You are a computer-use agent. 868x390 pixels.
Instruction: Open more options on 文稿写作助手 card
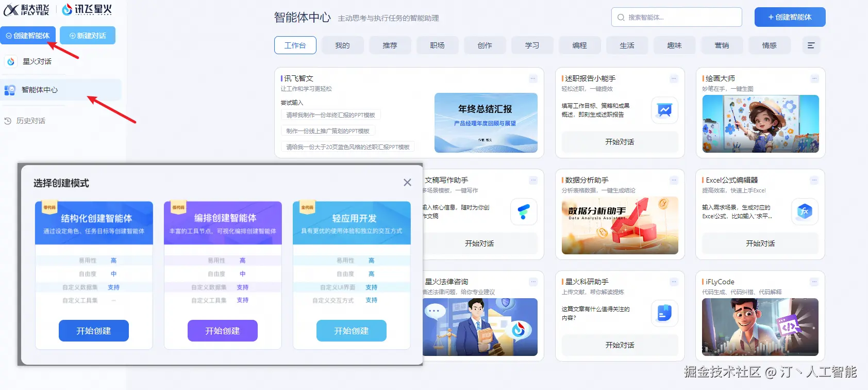pos(533,180)
